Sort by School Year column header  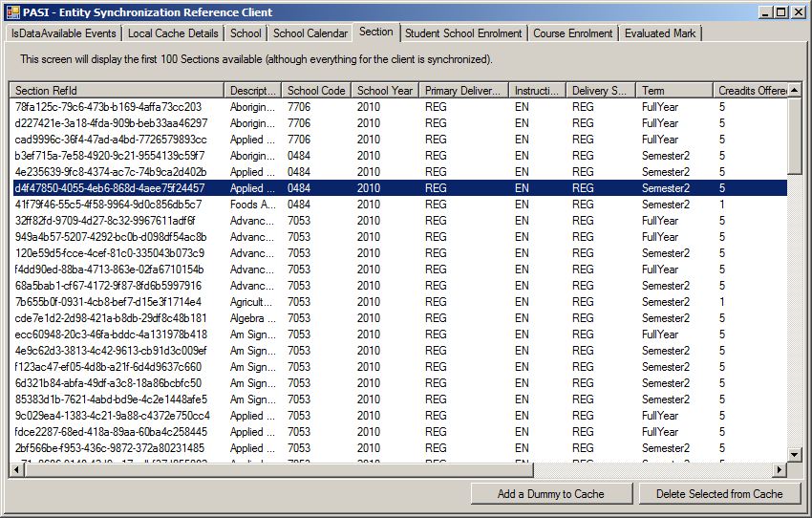(385, 91)
